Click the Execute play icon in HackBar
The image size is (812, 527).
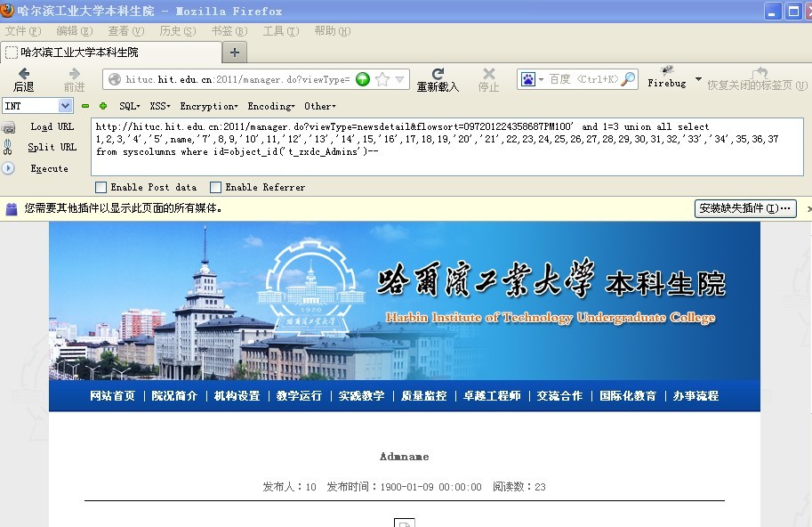coord(8,168)
